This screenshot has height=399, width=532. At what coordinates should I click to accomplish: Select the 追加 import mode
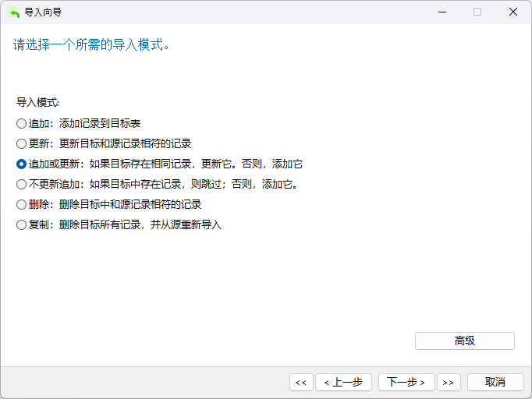point(22,123)
